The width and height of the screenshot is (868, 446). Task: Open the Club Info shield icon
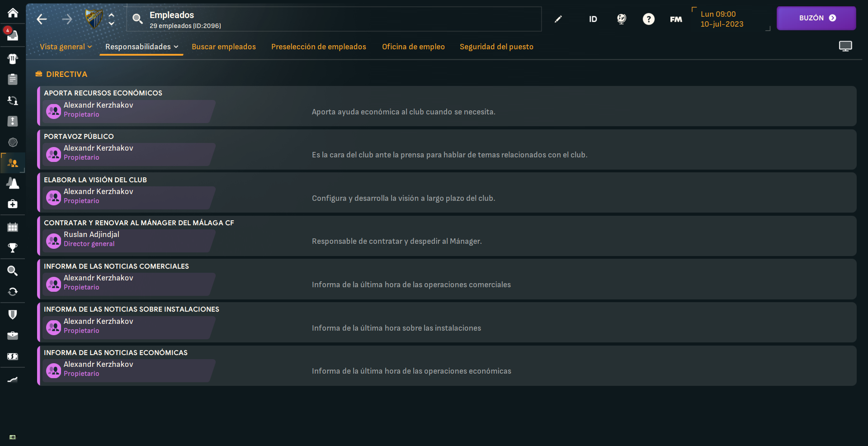tap(13, 314)
